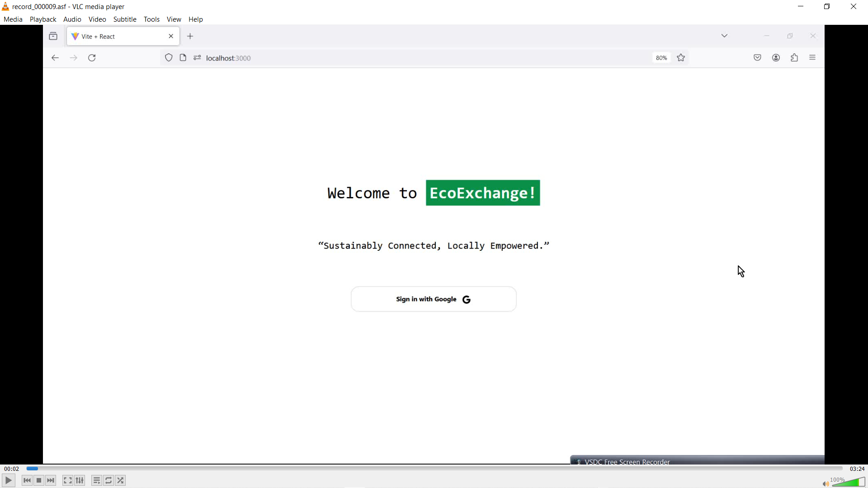
Task: Toggle random shuffle playback
Action: pos(121,480)
